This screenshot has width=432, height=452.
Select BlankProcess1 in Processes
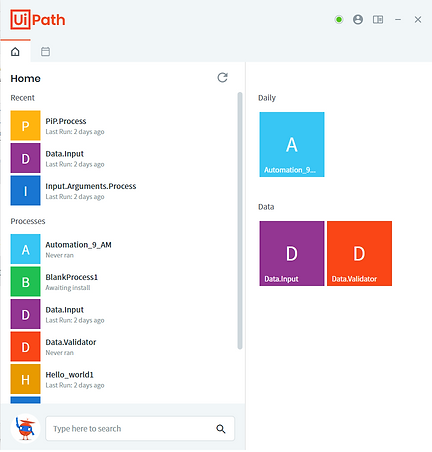point(71,277)
